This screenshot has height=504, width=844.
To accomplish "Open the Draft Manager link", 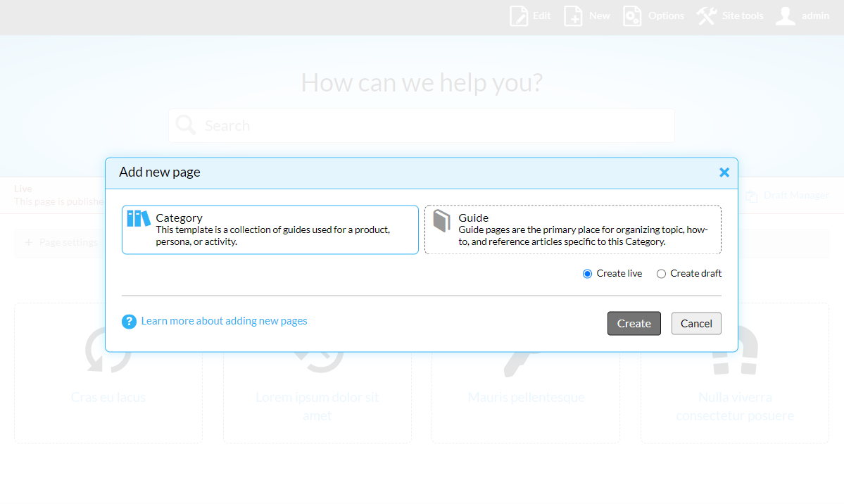I will click(x=795, y=195).
